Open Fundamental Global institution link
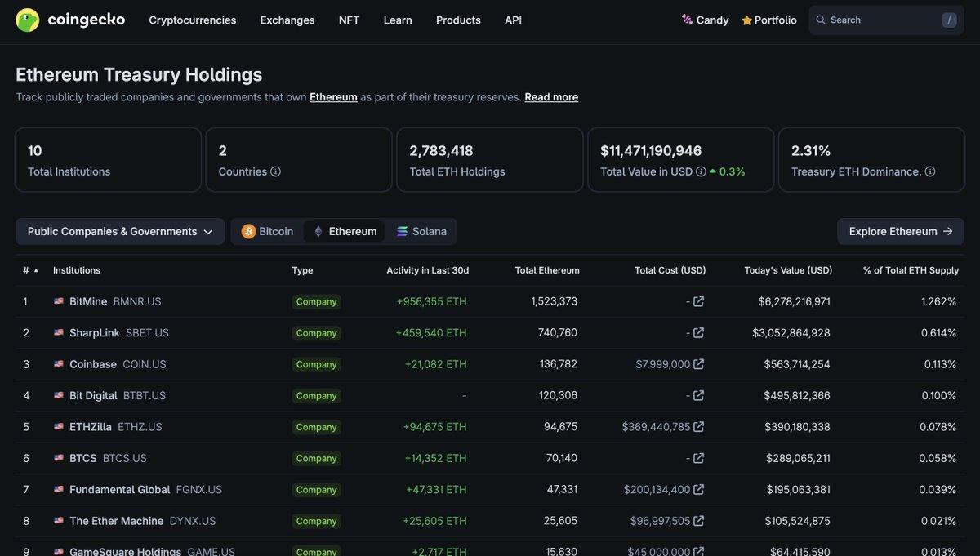The width and height of the screenshot is (980, 556). click(x=120, y=490)
